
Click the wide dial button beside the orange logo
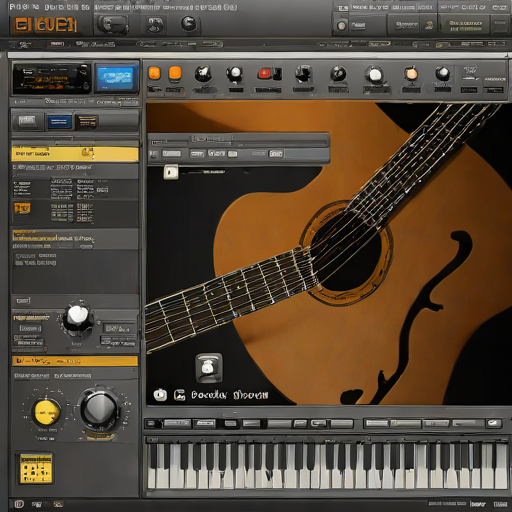(112, 24)
